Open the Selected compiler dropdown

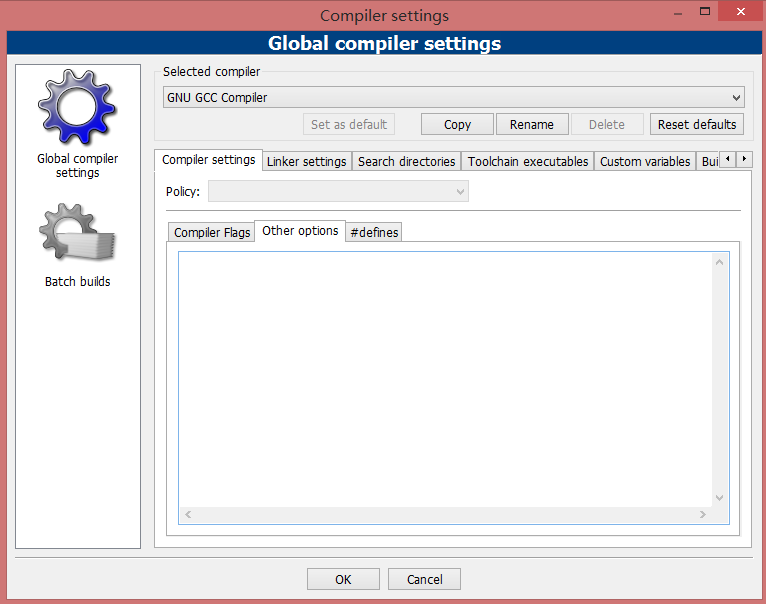(453, 97)
